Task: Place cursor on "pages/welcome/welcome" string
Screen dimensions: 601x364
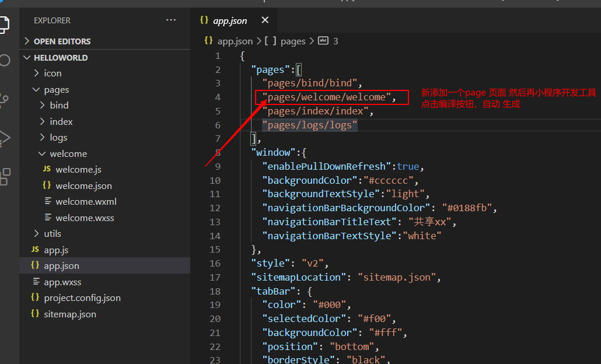Action: (327, 97)
